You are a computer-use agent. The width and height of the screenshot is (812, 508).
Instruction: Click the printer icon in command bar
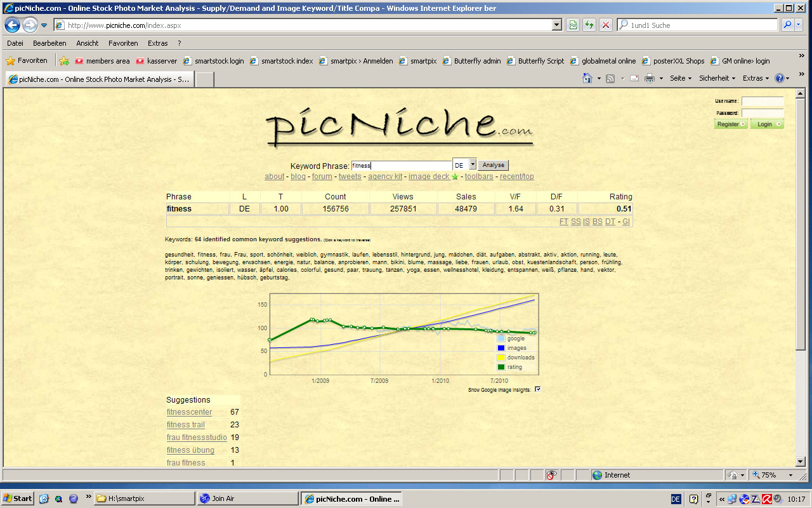[649, 78]
